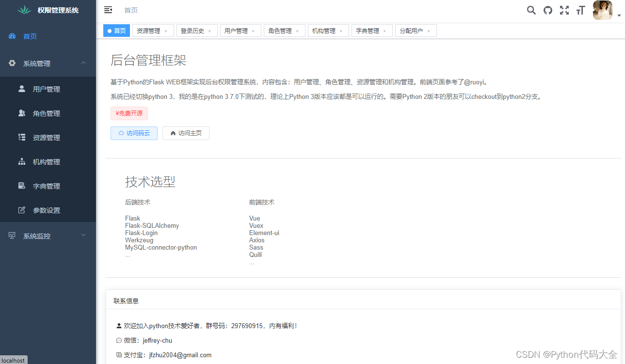Click the person icon beside 欢迎加入python技术爱好者
The height and width of the screenshot is (364, 625).
pyautogui.click(x=119, y=326)
